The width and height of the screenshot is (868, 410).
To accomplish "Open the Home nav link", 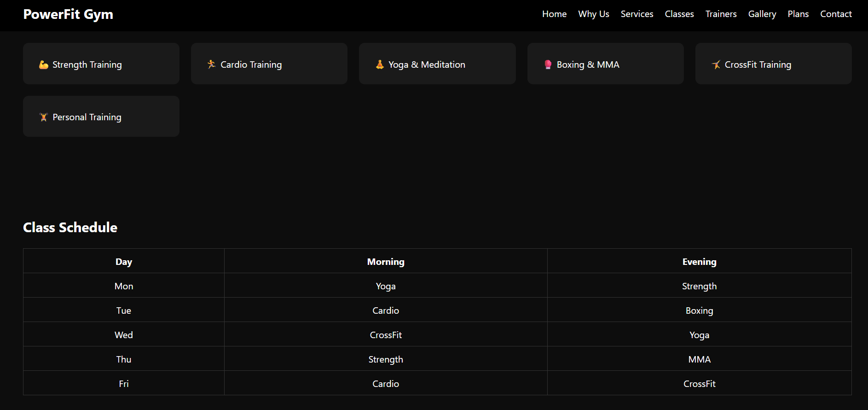I will (x=554, y=14).
